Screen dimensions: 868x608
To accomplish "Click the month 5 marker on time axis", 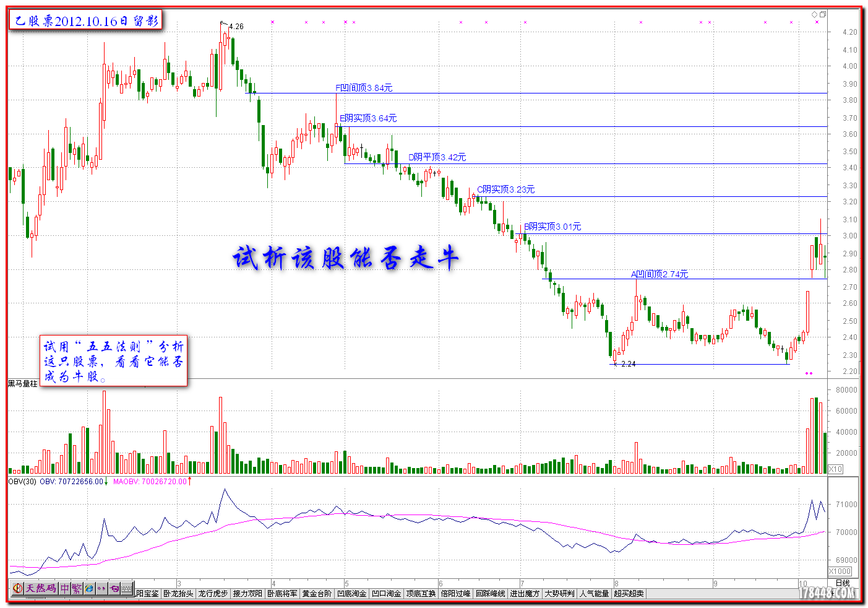I will click(347, 584).
